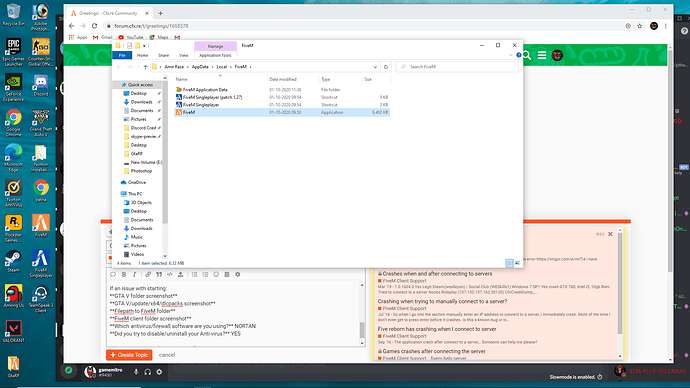This screenshot has width=690, height=388.
Task: Open the quick access toolbar dropdown arrow
Action: point(144,46)
